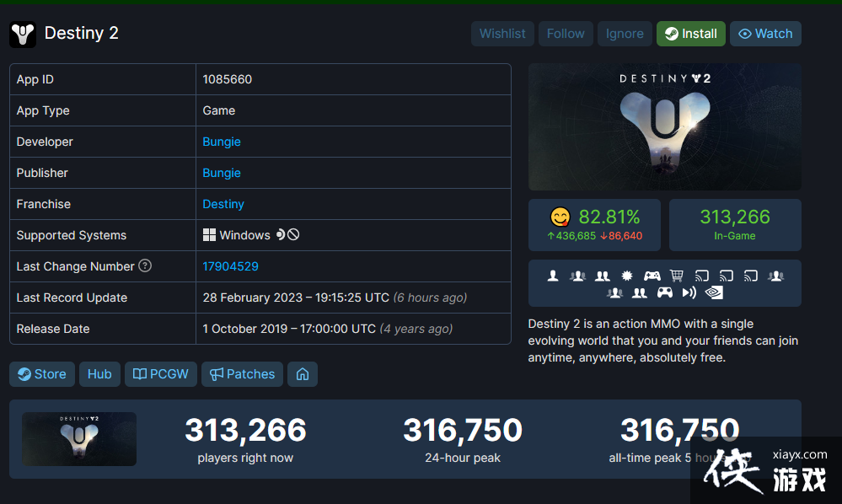
Task: Click the Destiny 2 app logo beside the title
Action: pyautogui.click(x=23, y=35)
